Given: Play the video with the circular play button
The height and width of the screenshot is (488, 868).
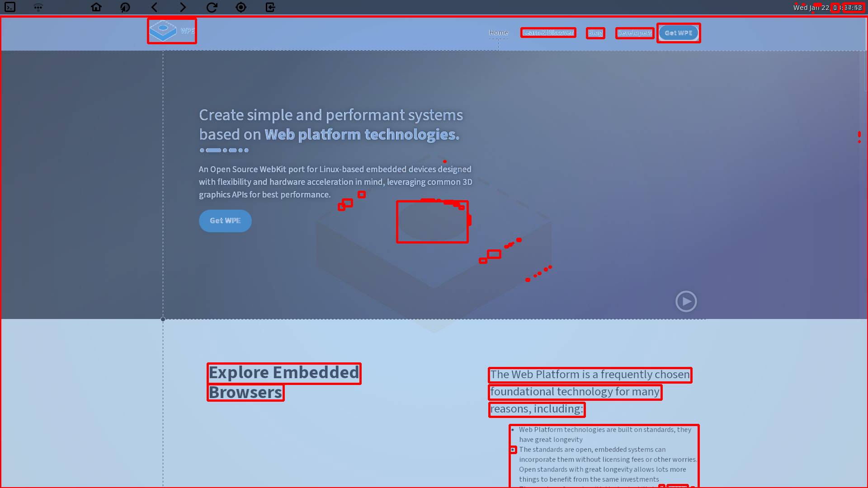Looking at the screenshot, I should [686, 301].
